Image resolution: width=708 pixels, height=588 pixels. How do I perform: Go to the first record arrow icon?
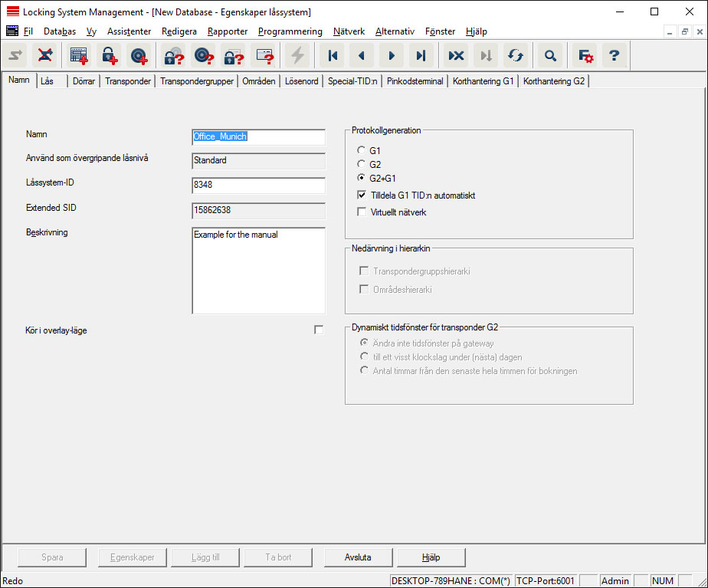pos(332,55)
